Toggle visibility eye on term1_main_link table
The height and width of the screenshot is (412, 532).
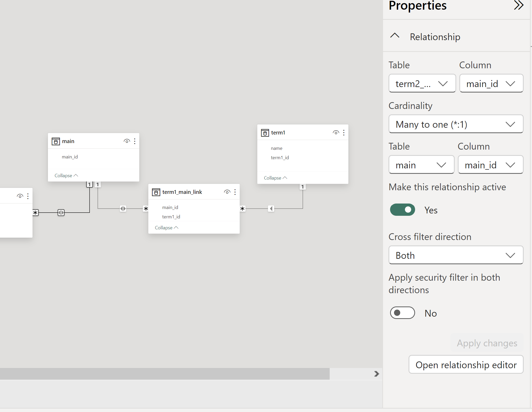(x=227, y=192)
